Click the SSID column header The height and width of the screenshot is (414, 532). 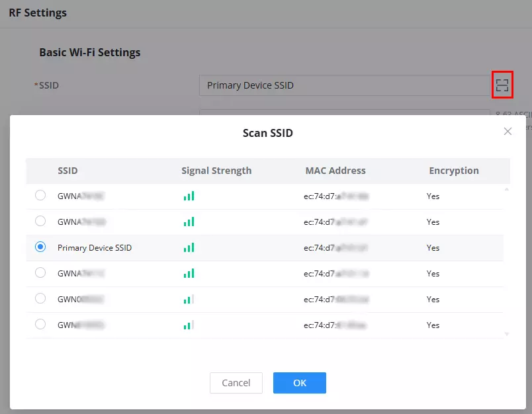(67, 171)
